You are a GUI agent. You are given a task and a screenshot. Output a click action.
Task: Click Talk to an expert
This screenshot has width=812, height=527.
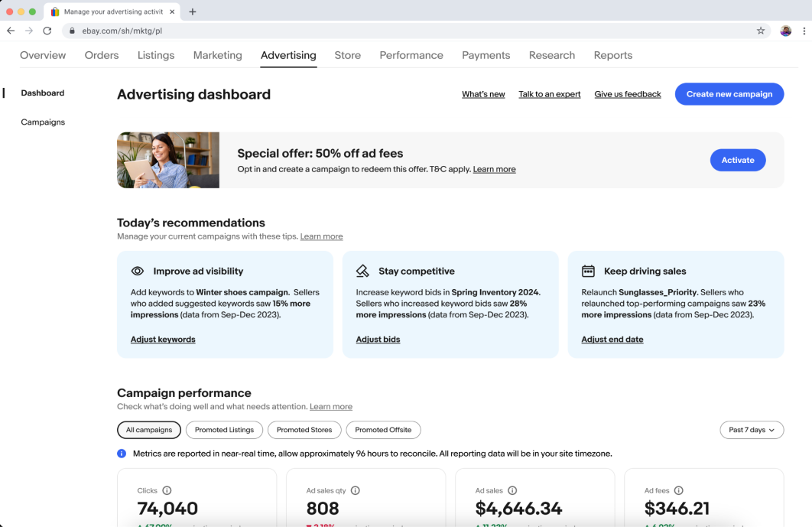click(x=550, y=94)
